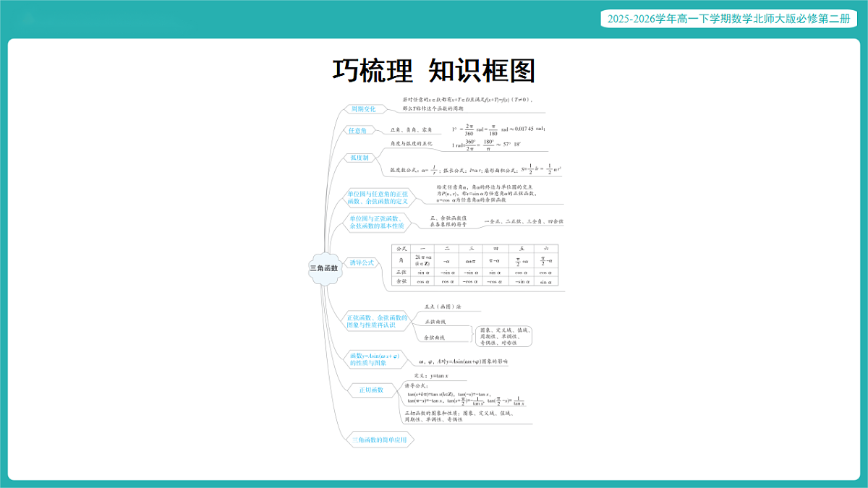Click the text '定义：y=tan x'
Image resolution: width=868 pixels, height=488 pixels.
tap(432, 376)
